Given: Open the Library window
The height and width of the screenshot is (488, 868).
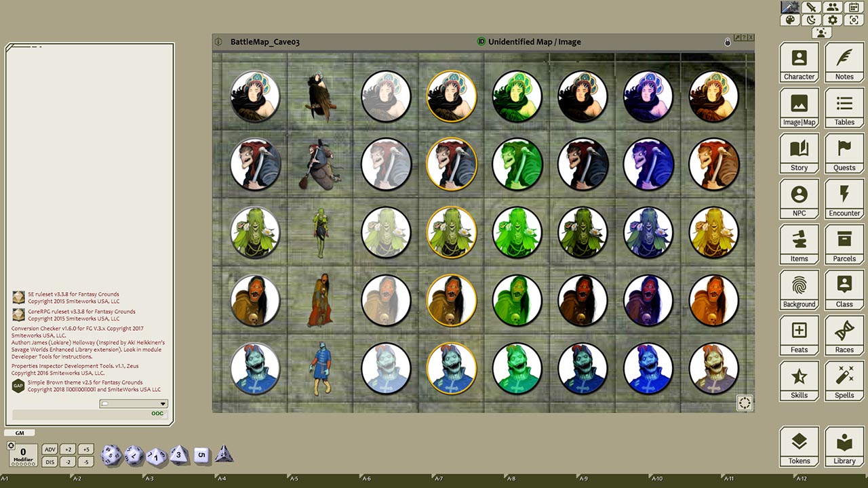Looking at the screenshot, I should [844, 445].
